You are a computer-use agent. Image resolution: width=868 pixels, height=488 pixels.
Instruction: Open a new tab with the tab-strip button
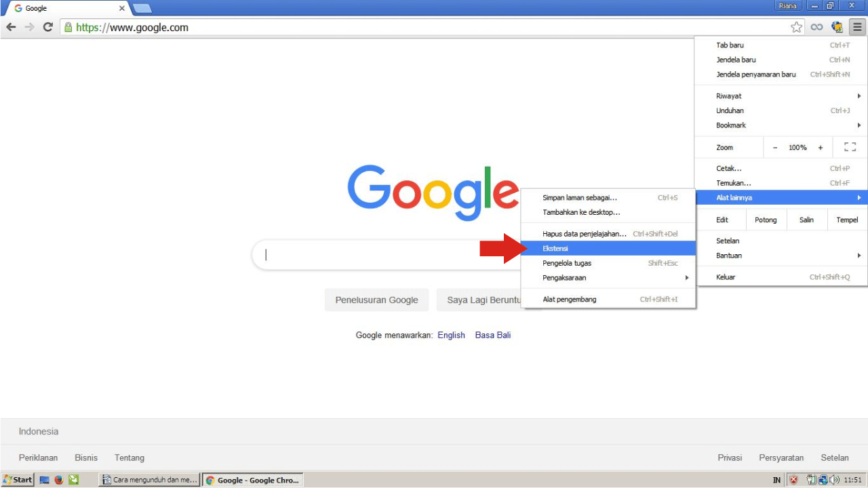(x=142, y=9)
